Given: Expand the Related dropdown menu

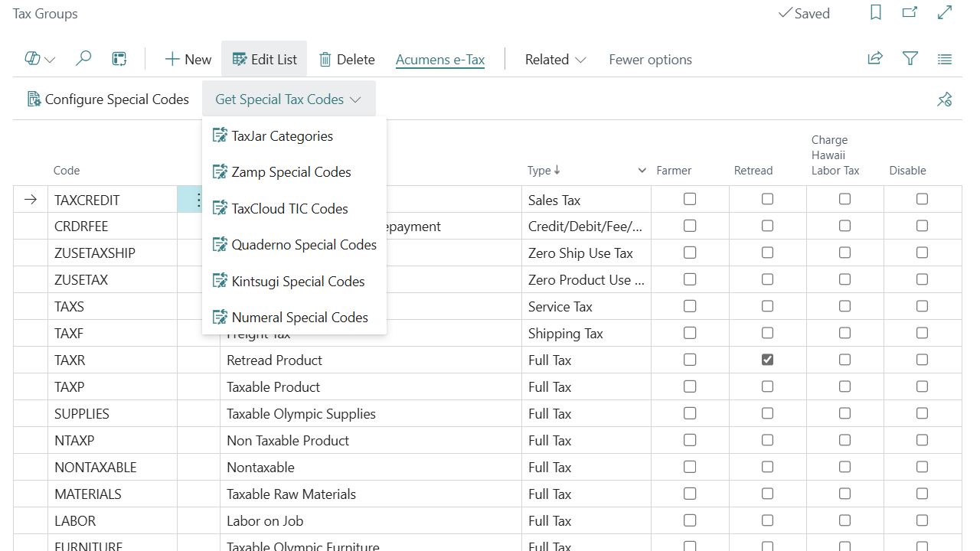Looking at the screenshot, I should (x=555, y=60).
